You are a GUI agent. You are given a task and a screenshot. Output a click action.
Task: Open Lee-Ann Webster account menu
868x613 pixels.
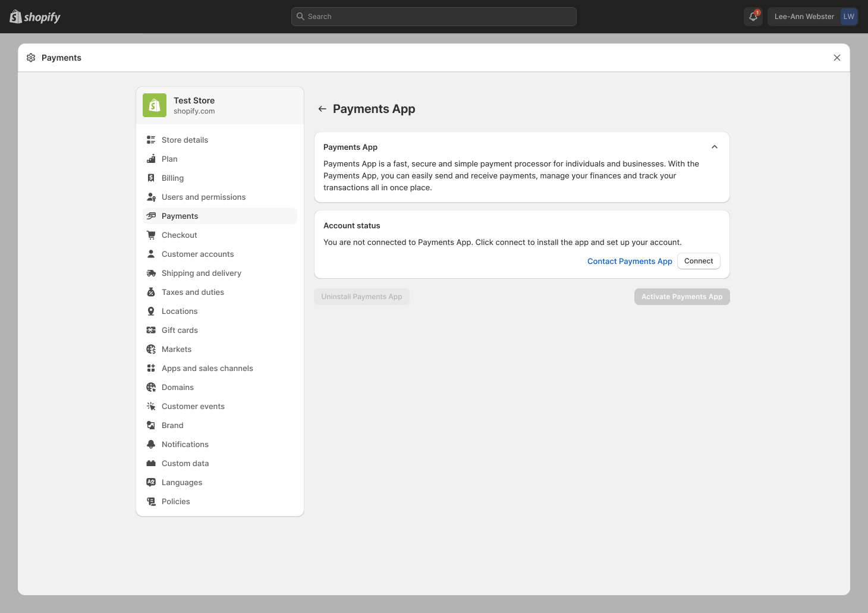click(813, 17)
